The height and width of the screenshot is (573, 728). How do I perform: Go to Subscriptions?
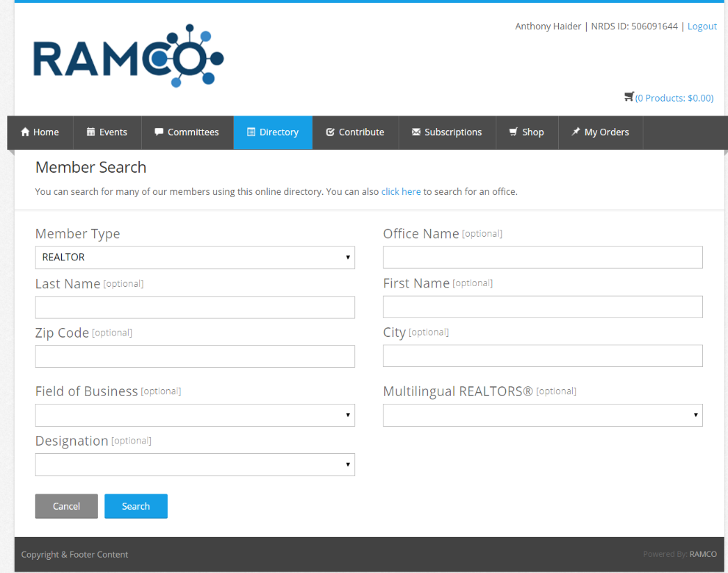(447, 132)
